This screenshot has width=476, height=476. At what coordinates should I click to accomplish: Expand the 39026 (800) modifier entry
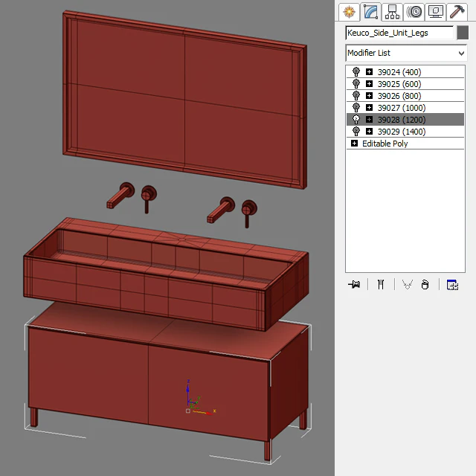pyautogui.click(x=369, y=96)
